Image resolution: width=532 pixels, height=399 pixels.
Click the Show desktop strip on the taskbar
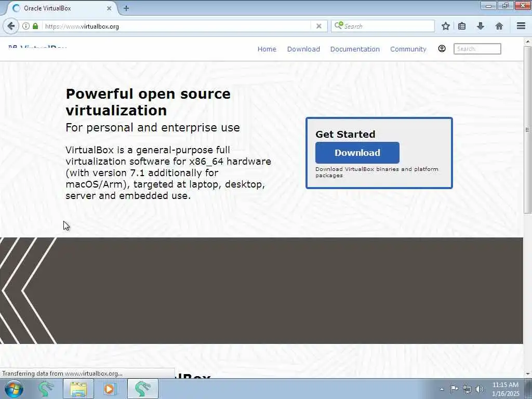[x=528, y=389]
